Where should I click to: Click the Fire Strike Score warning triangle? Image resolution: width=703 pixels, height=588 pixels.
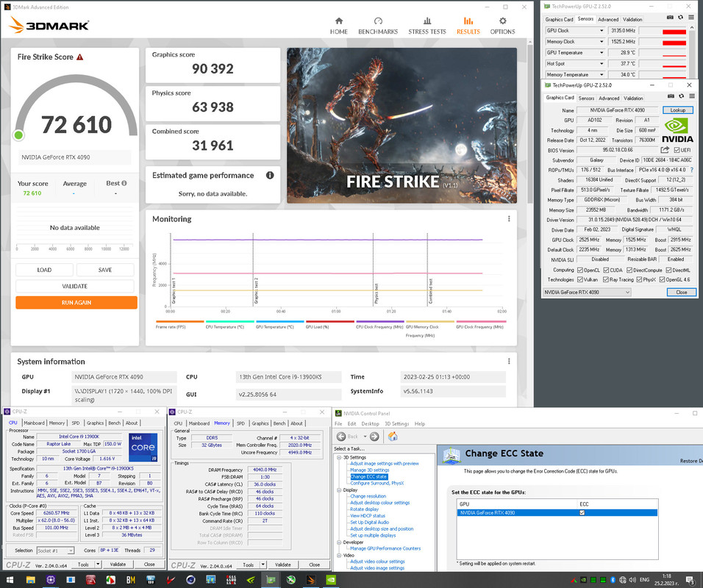pos(80,57)
